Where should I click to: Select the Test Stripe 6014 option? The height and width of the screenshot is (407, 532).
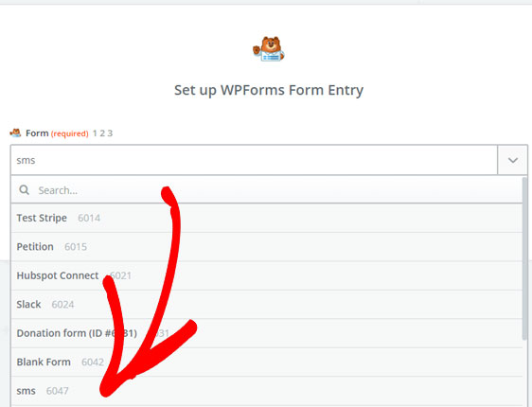pos(267,218)
